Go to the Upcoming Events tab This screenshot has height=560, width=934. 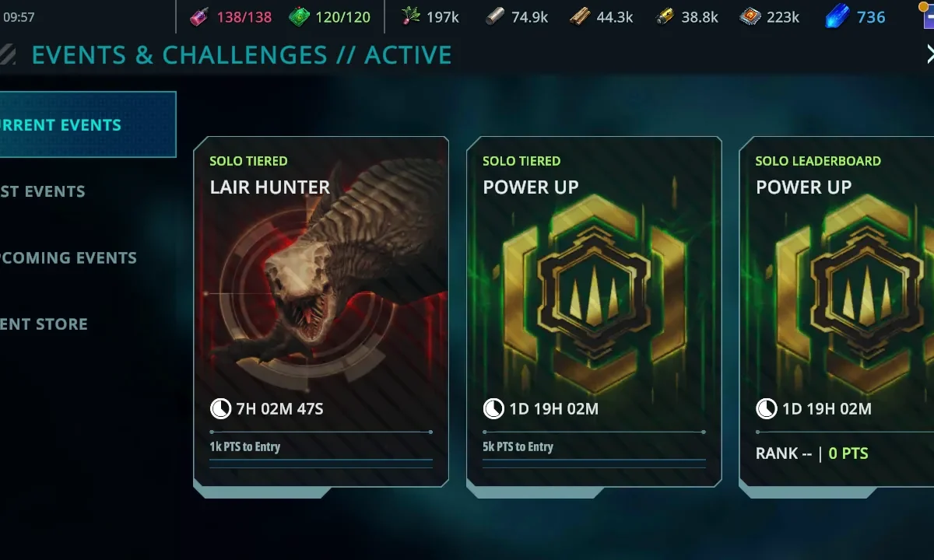pyautogui.click(x=68, y=257)
